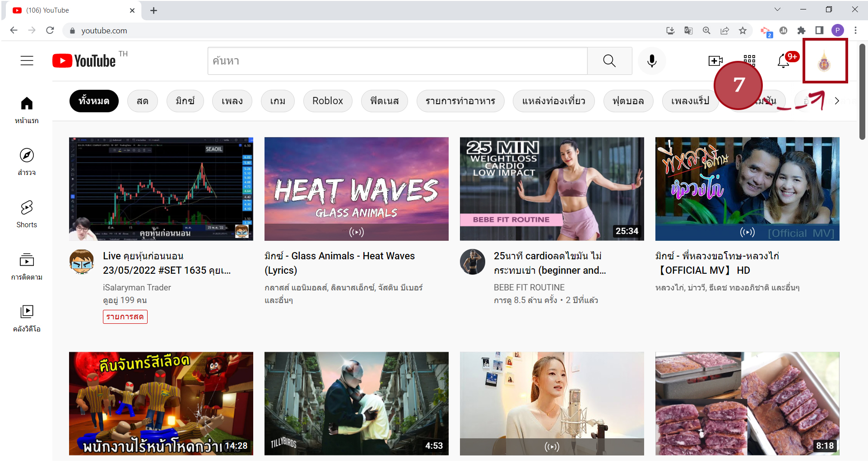Select the เกม category chip

tap(278, 101)
